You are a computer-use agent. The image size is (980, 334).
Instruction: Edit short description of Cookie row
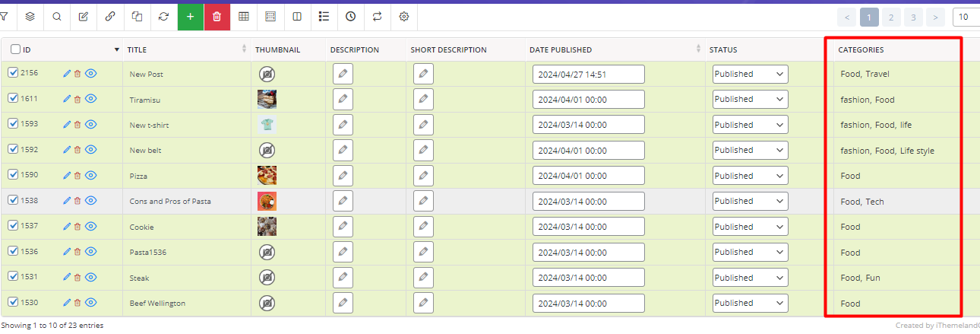tap(423, 227)
